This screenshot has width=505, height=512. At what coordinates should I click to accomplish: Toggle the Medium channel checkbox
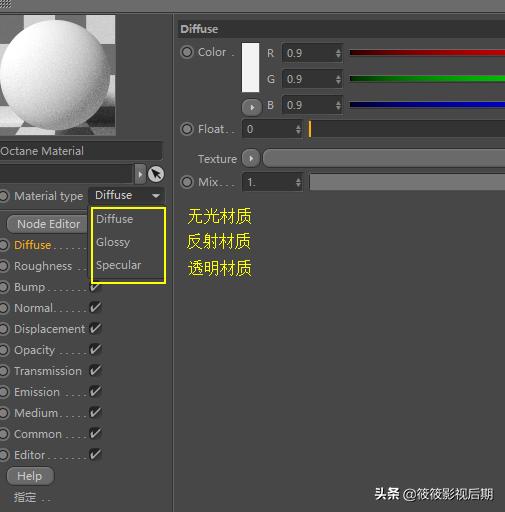pos(95,413)
